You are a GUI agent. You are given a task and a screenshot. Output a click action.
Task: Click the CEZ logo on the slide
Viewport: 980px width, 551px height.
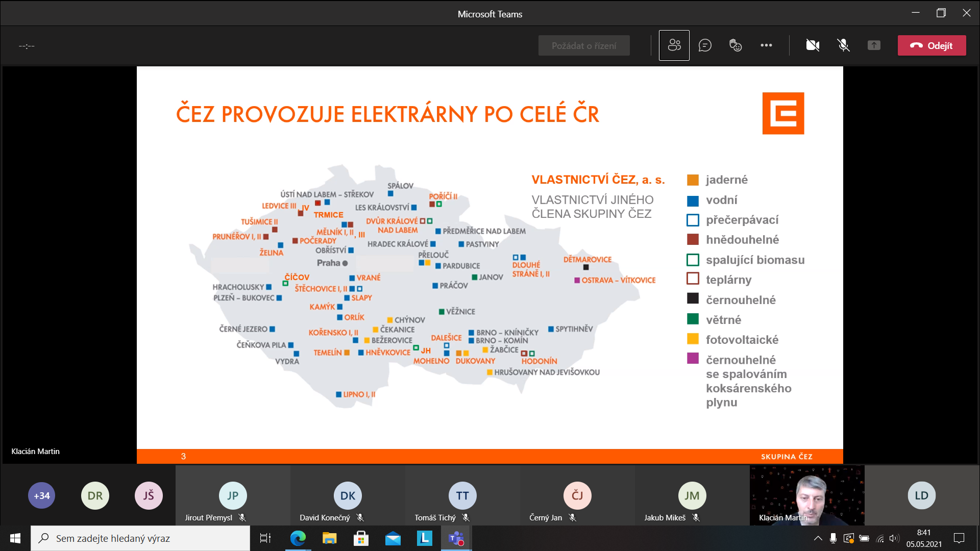click(x=783, y=113)
